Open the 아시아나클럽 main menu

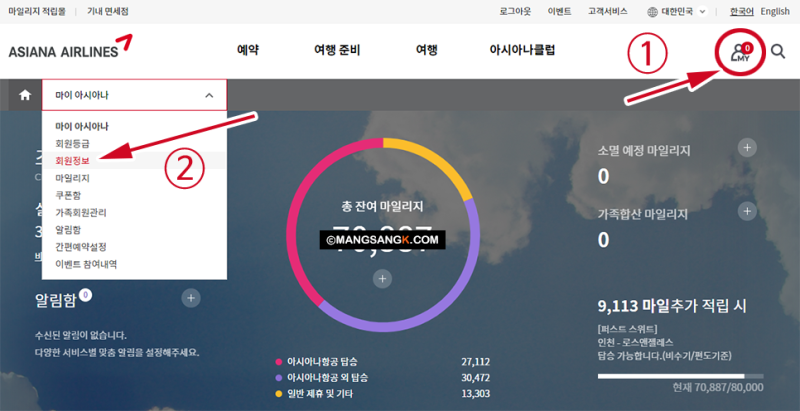tap(522, 50)
